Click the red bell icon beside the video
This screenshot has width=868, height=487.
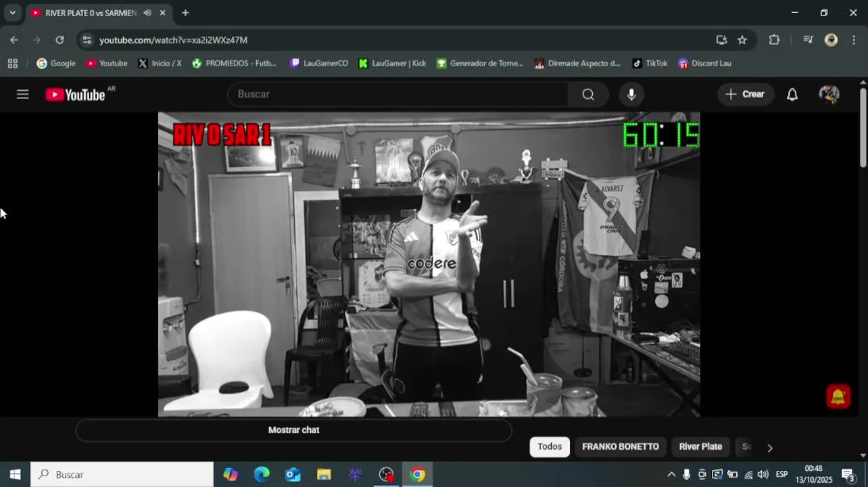pyautogui.click(x=838, y=396)
